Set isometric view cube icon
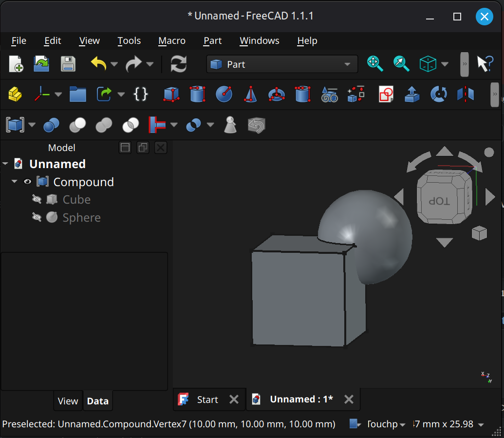 (428, 64)
